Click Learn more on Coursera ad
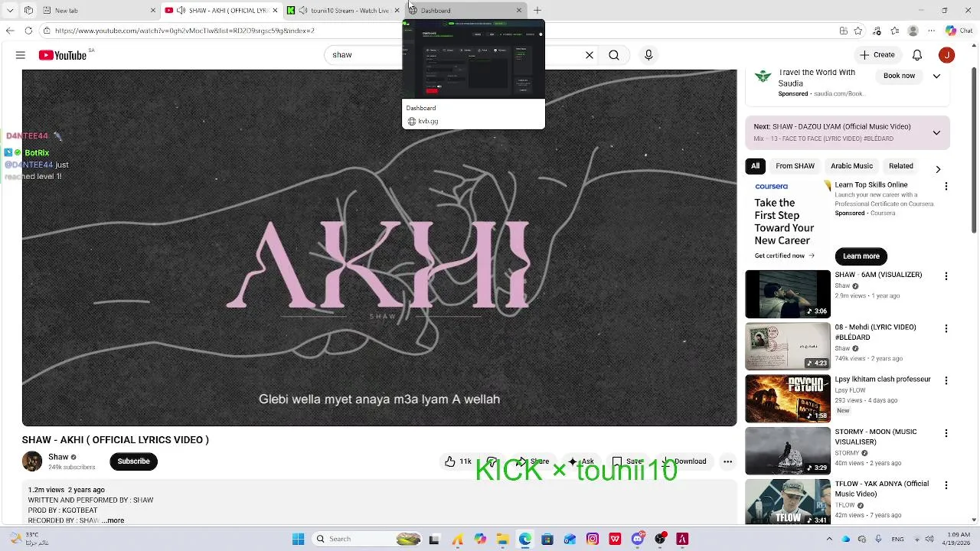 [861, 256]
